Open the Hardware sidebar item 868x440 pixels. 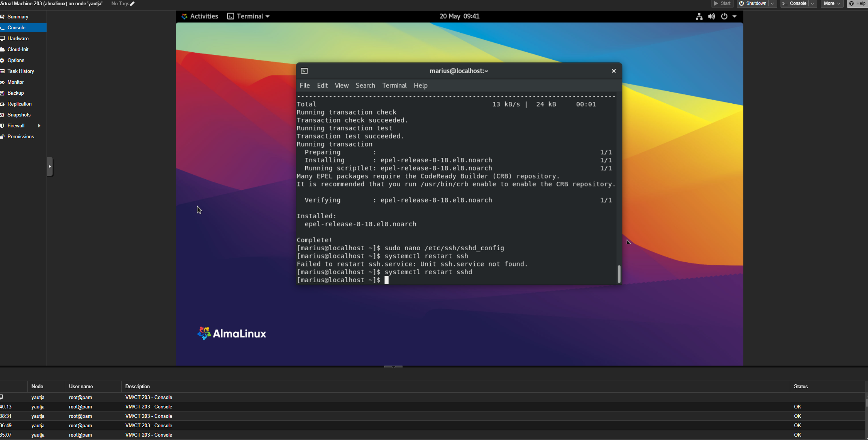coord(18,39)
